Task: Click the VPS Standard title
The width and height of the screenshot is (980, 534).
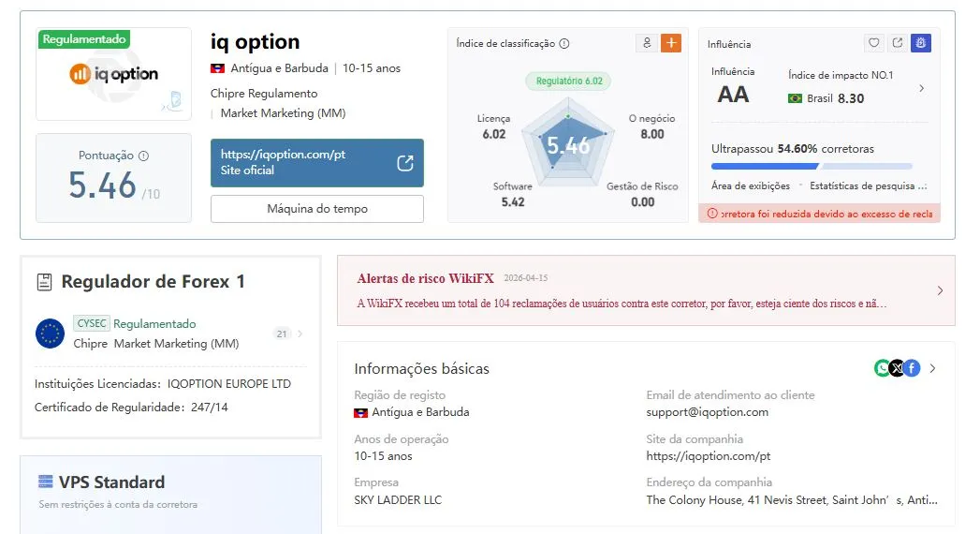Action: [112, 482]
